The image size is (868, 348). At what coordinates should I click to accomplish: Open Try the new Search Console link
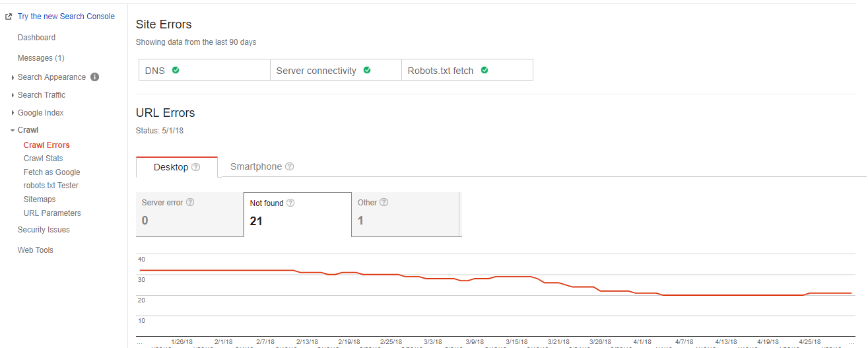(66, 17)
